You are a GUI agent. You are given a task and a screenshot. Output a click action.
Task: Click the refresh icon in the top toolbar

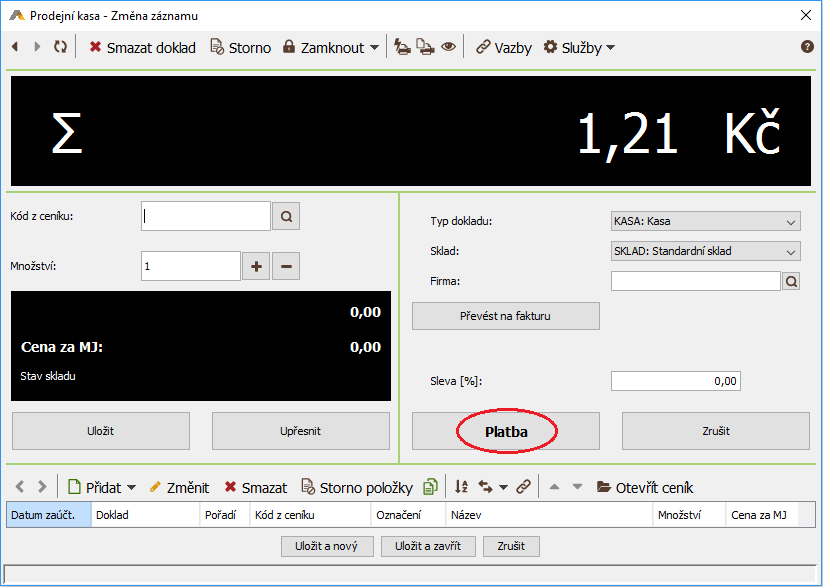60,47
